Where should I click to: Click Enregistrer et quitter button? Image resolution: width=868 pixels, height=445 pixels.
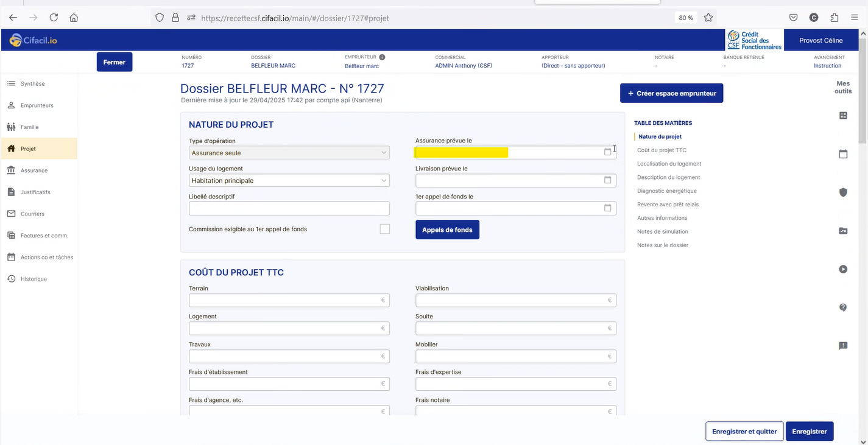click(x=744, y=431)
